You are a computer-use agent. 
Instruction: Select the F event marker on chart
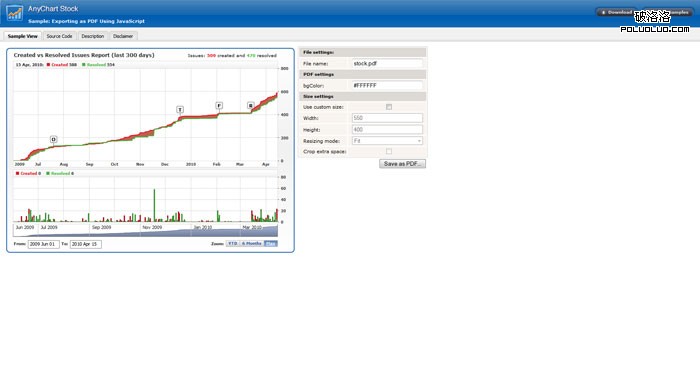pyautogui.click(x=219, y=105)
